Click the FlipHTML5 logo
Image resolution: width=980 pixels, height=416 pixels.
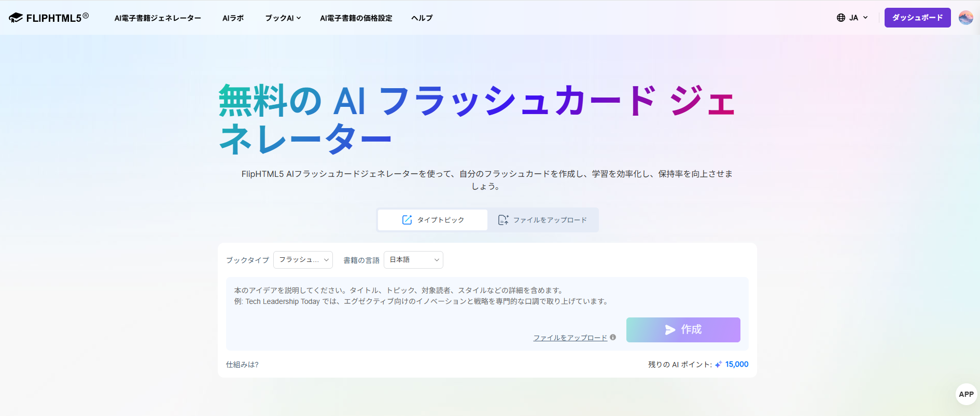coord(49,18)
